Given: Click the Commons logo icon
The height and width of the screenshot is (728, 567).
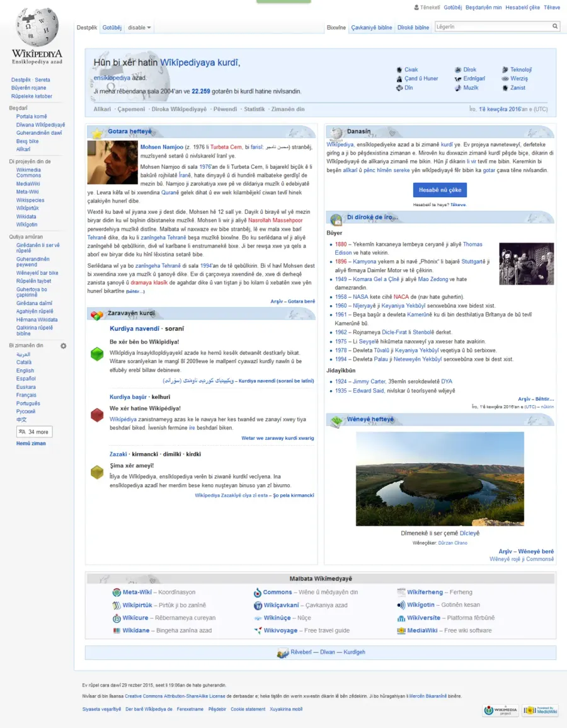Looking at the screenshot, I should point(258,592).
